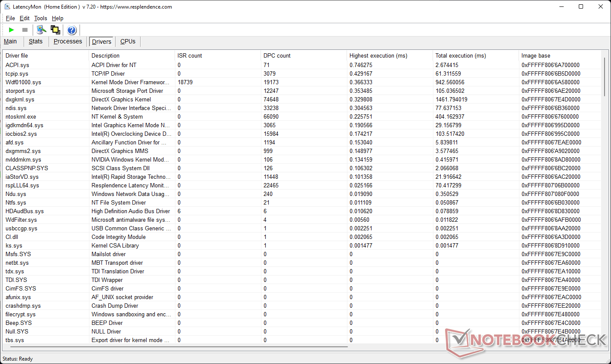This screenshot has height=364, width=611.
Task: Click total execution value 1461.794019
Action: (451, 99)
